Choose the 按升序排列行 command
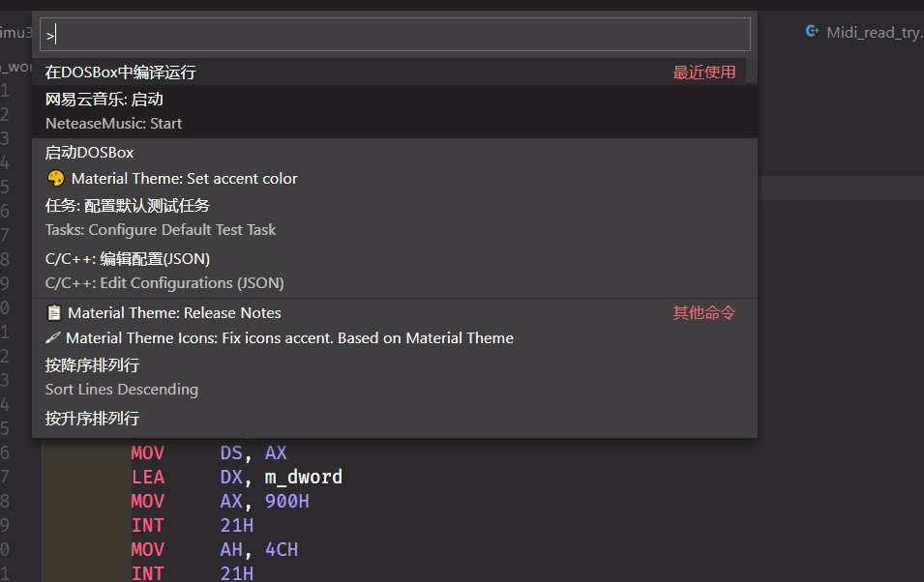924x582 pixels. (x=93, y=419)
